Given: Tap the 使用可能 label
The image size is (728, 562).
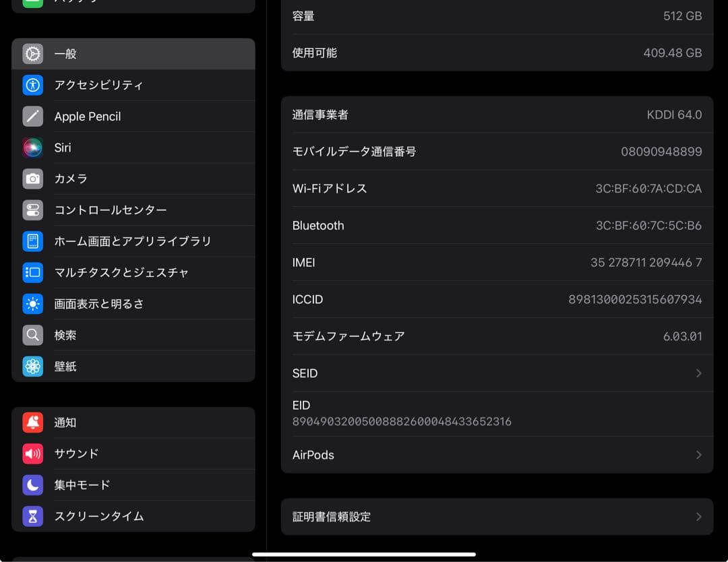Looking at the screenshot, I should [x=315, y=53].
